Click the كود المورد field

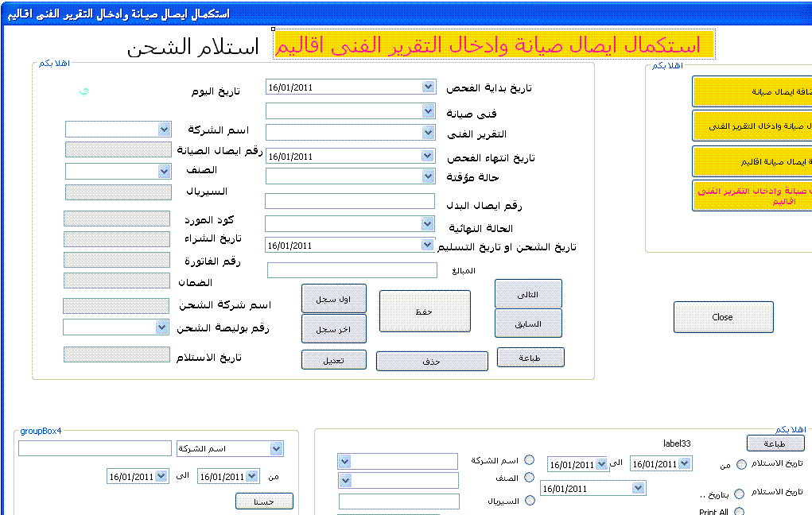117,219
